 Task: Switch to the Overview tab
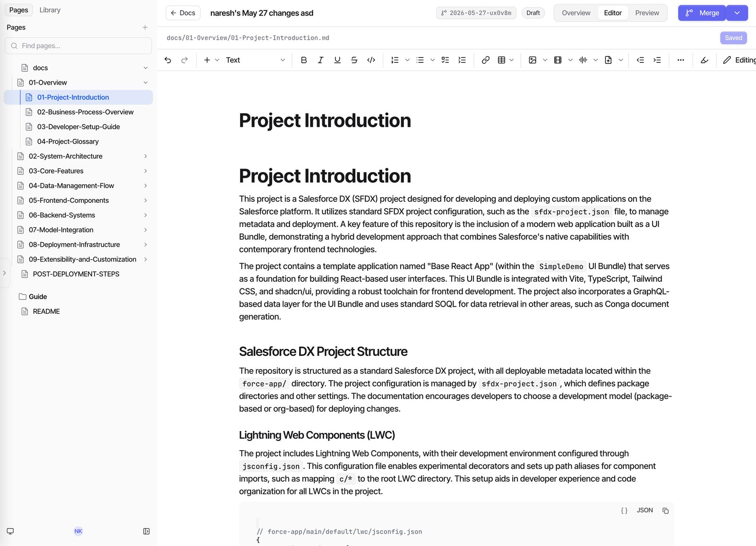(576, 13)
